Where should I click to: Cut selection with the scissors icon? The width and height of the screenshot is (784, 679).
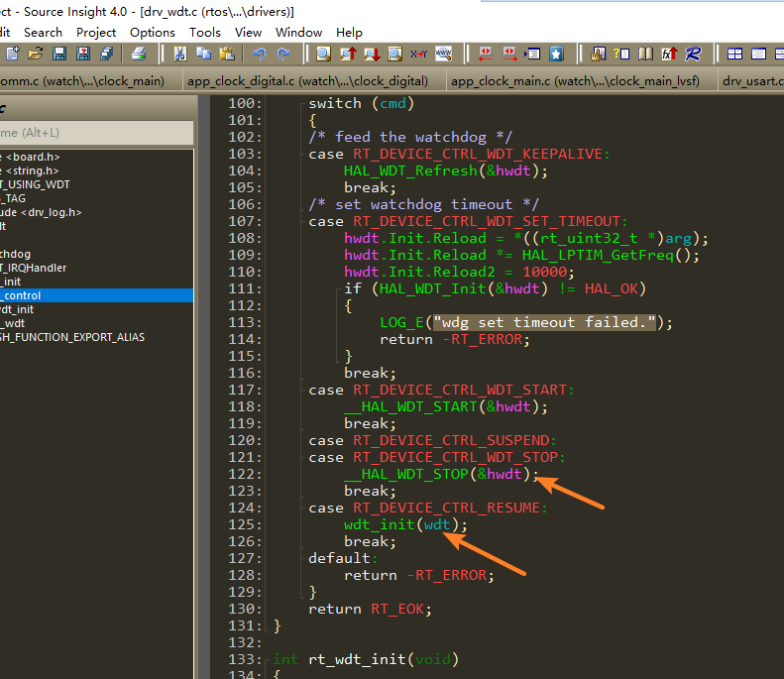coord(180,54)
